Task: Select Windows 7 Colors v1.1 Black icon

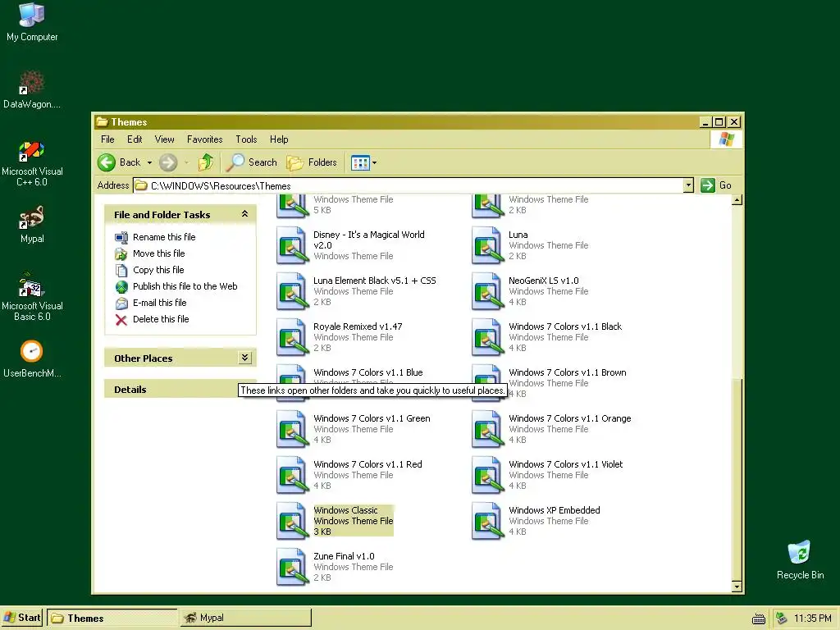Action: [x=487, y=337]
